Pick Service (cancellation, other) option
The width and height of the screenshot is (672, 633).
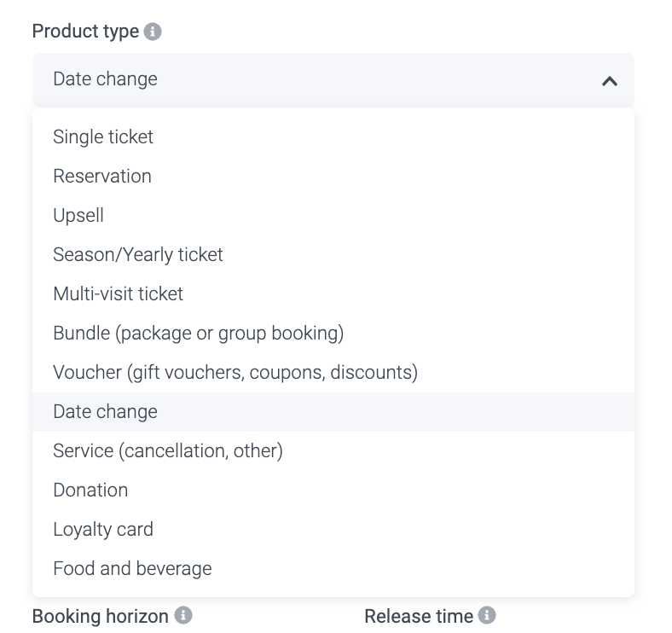168,450
